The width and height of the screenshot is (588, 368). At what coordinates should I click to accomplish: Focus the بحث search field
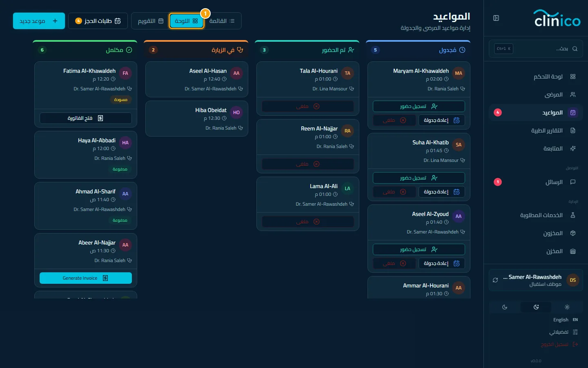point(536,49)
